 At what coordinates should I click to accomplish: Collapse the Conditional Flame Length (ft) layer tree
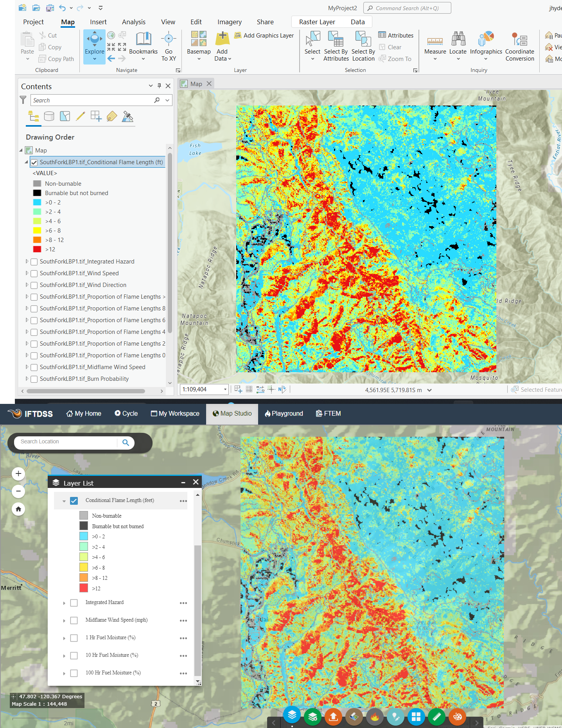click(x=27, y=162)
